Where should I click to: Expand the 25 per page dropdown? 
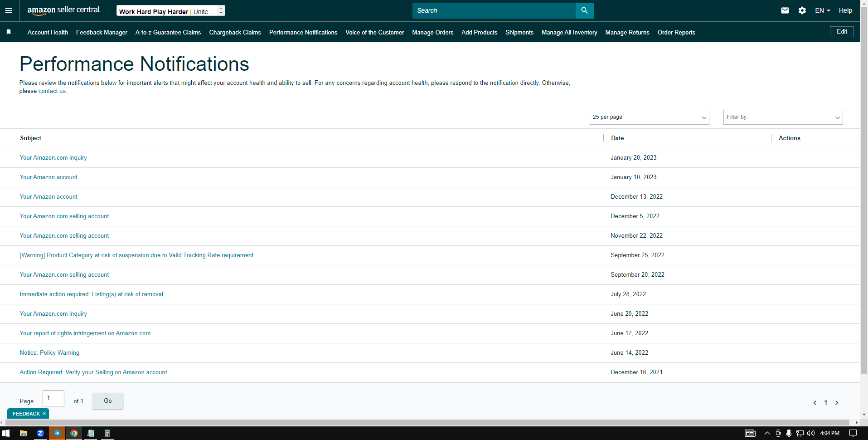point(649,117)
